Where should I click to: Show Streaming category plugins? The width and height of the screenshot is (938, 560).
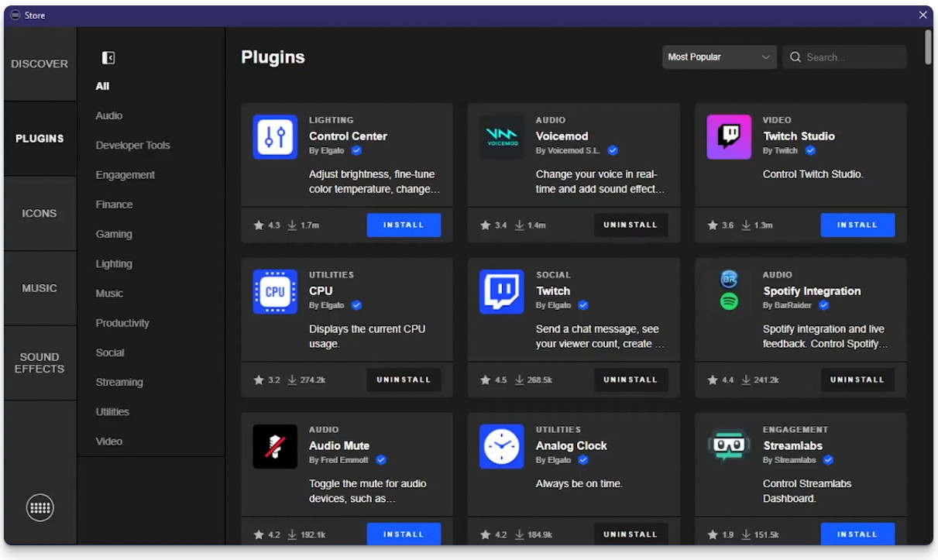[x=119, y=383]
